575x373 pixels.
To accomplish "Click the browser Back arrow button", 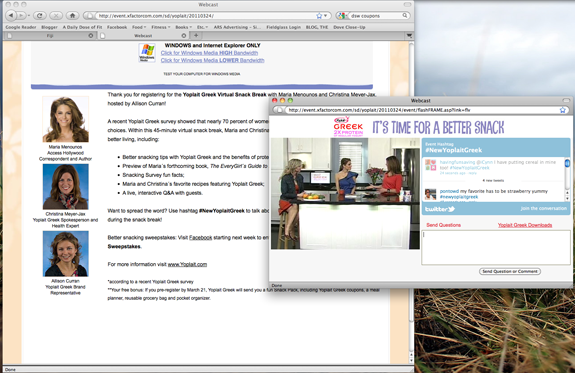I will point(11,15).
